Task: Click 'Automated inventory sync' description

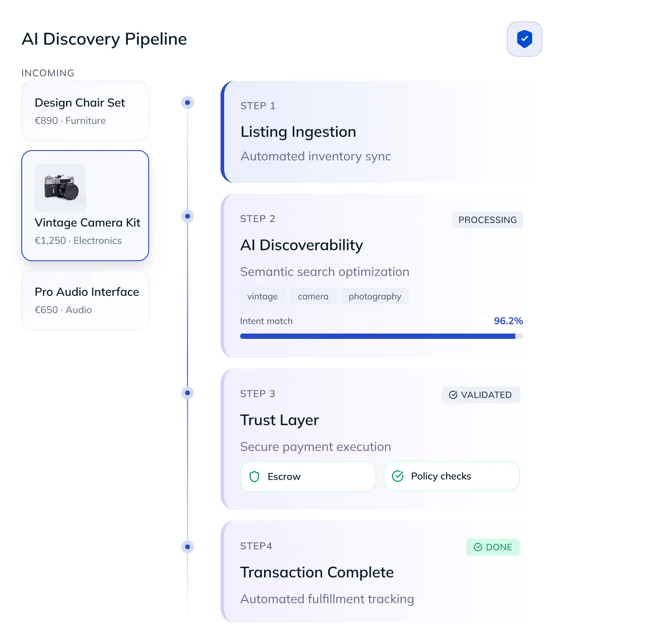Action: tap(316, 156)
